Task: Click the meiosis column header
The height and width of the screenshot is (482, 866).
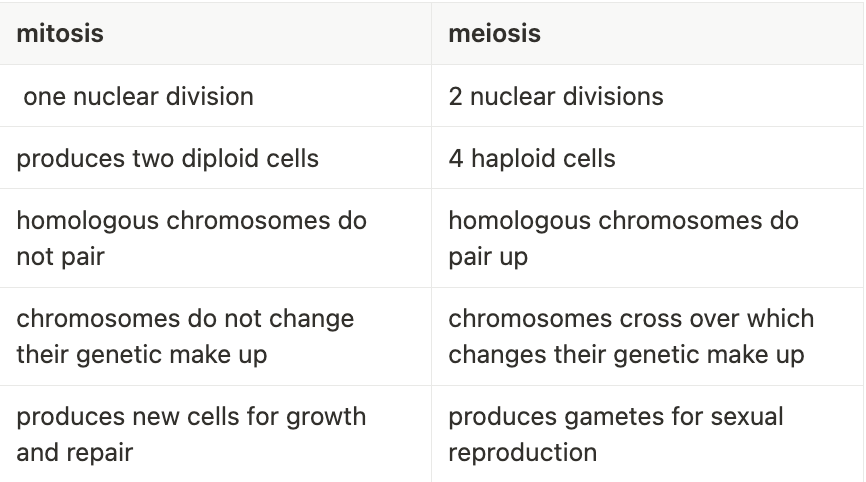Action: click(x=647, y=33)
